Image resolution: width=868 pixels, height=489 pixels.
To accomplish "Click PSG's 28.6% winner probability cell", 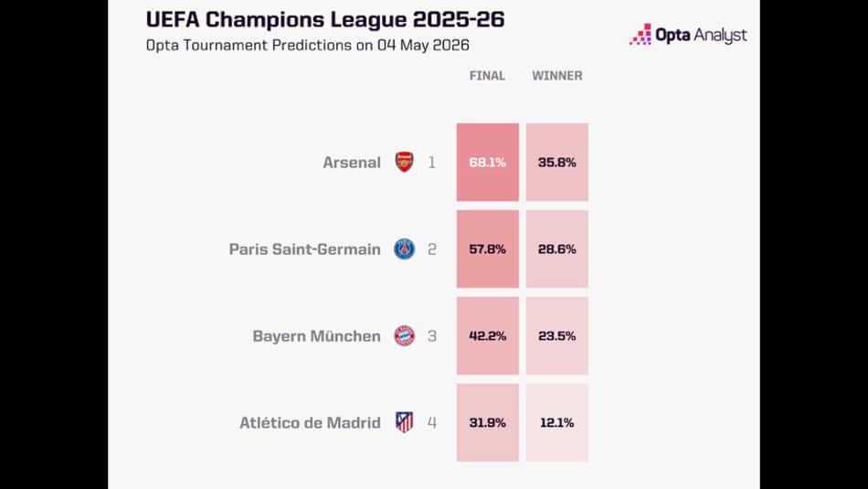I will (x=557, y=249).
